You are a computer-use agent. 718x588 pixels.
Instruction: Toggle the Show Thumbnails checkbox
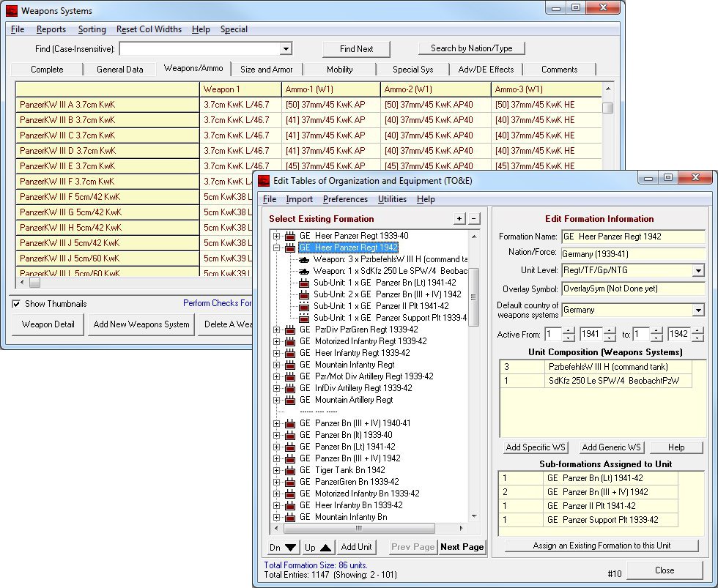coord(16,304)
